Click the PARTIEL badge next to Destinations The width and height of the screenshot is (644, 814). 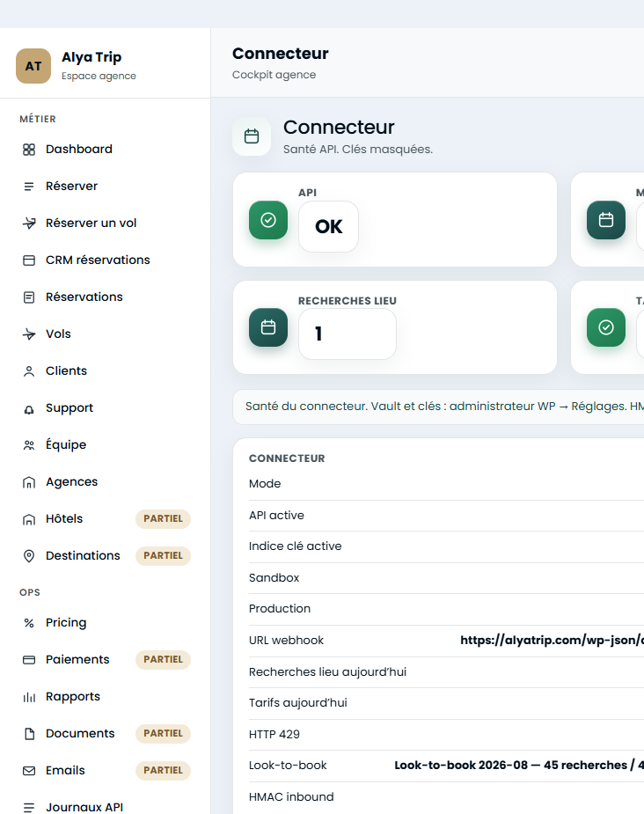coord(163,556)
